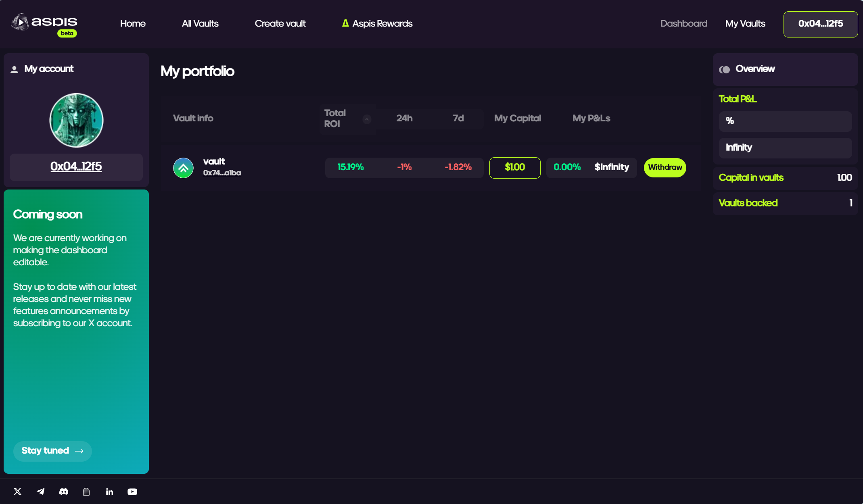
Task: Open the LinkedIn social icon
Action: click(x=109, y=492)
